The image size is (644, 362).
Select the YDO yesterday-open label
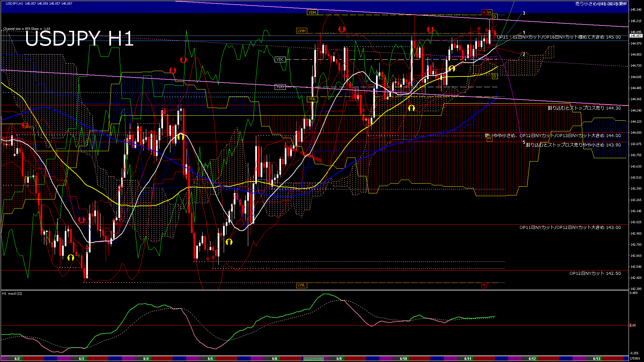point(280,87)
